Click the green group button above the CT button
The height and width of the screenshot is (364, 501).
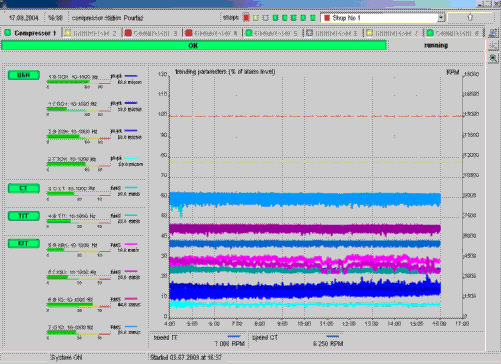pos(23,75)
